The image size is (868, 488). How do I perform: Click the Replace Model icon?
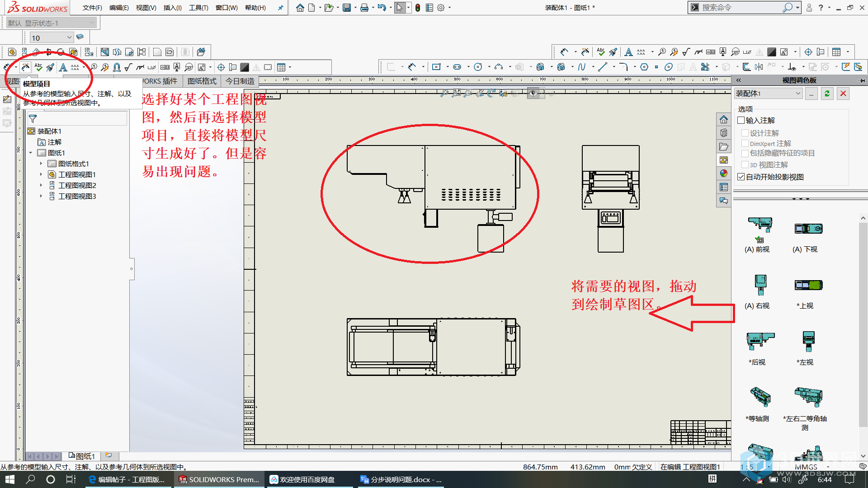[201, 52]
